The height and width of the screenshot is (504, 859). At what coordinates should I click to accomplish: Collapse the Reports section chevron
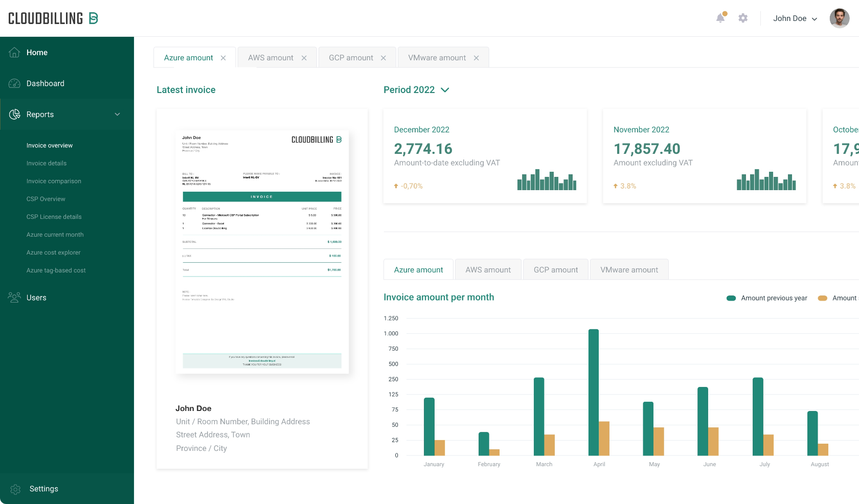(117, 114)
